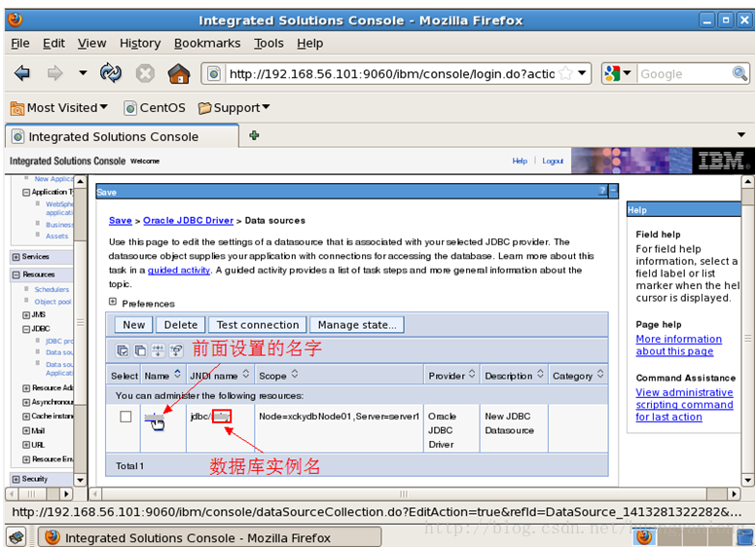
Task: Click the CentOS bookmark
Action: pyautogui.click(x=155, y=108)
